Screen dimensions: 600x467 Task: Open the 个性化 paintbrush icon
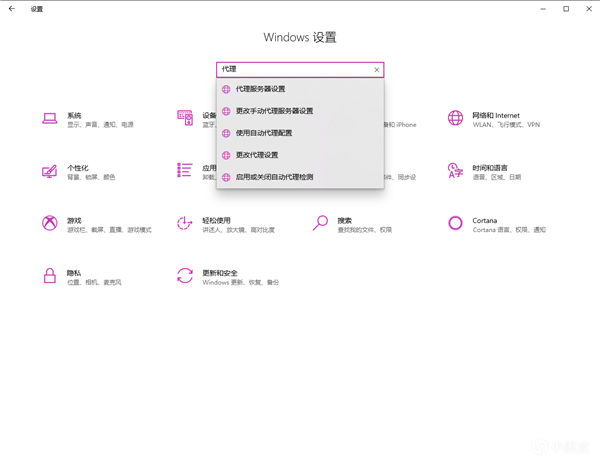tap(50, 171)
